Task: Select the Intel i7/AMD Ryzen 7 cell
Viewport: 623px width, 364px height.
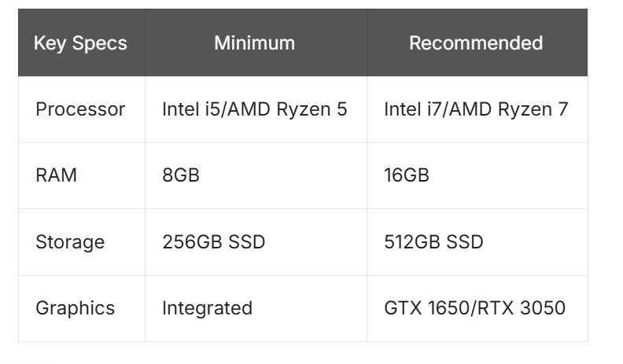Action: tap(476, 109)
